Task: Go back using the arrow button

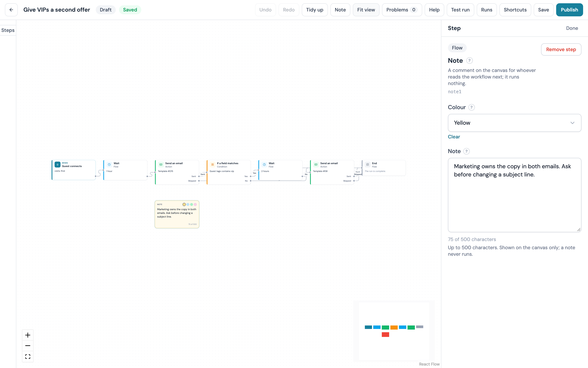Action: [11, 10]
